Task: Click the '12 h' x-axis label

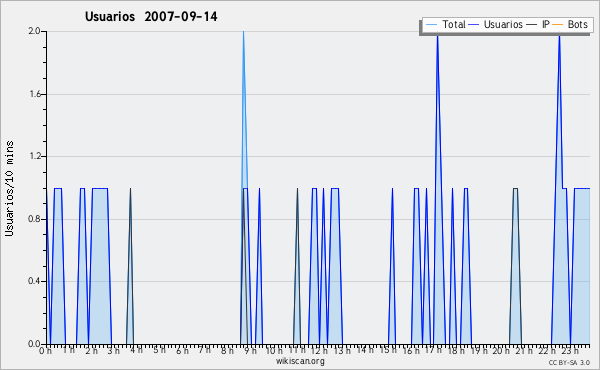Action: coord(318,350)
